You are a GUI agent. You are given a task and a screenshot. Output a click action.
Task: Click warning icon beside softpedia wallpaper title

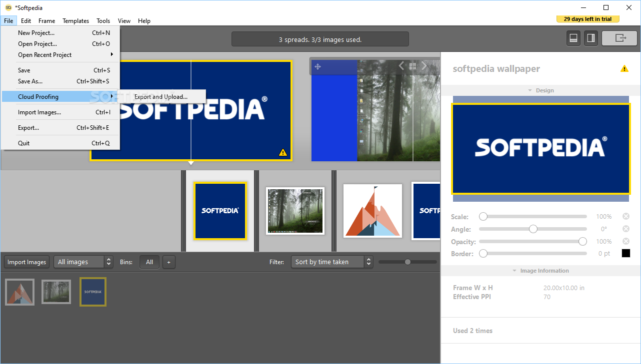[624, 69]
